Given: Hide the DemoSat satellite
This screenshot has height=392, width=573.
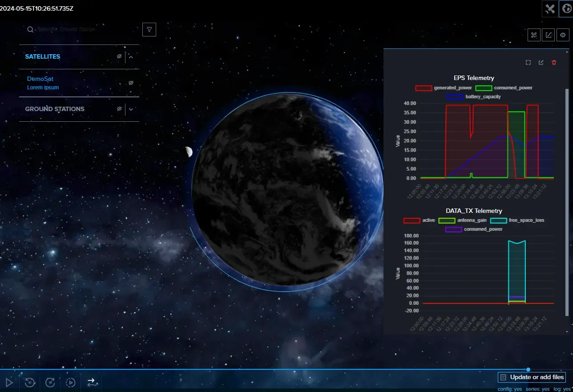Looking at the screenshot, I should click(x=130, y=83).
